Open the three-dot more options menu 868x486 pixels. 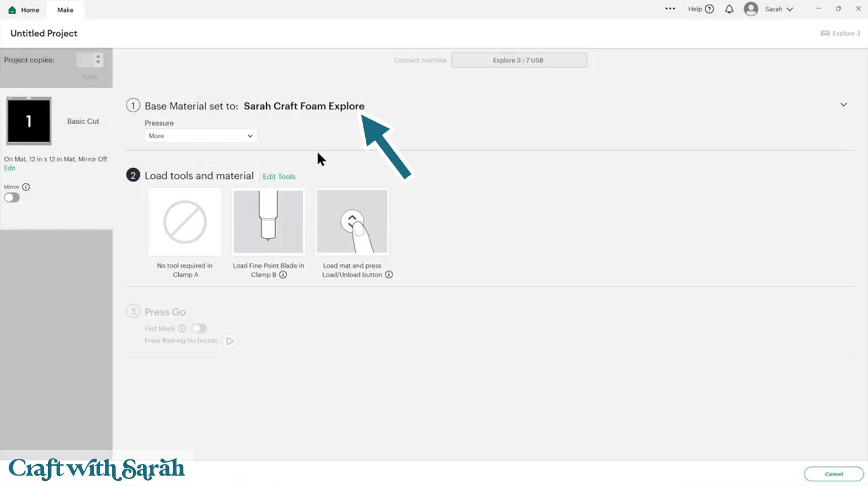(670, 9)
